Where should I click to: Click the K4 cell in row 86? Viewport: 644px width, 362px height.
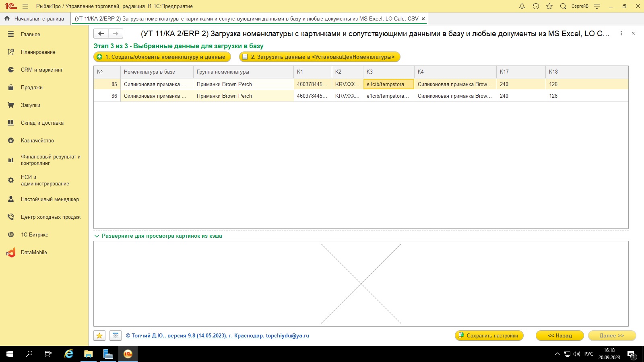pos(455,96)
